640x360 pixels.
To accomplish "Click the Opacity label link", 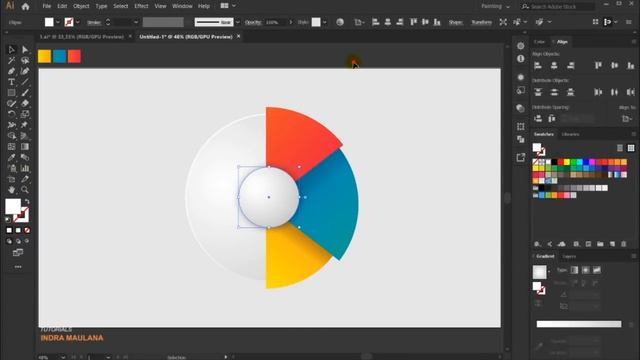I will (253, 22).
